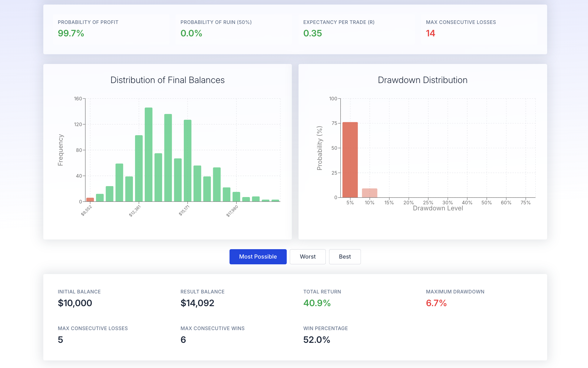Viewport: 588px width, 368px height.
Task: Click the Win Percentage 52.0% value
Action: [x=317, y=340]
